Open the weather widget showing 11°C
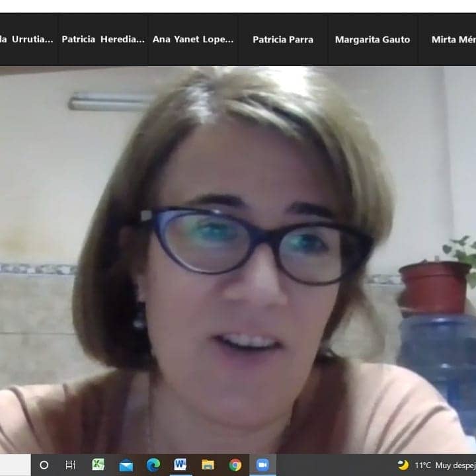Screen dimensions: 476x476 pos(423,465)
